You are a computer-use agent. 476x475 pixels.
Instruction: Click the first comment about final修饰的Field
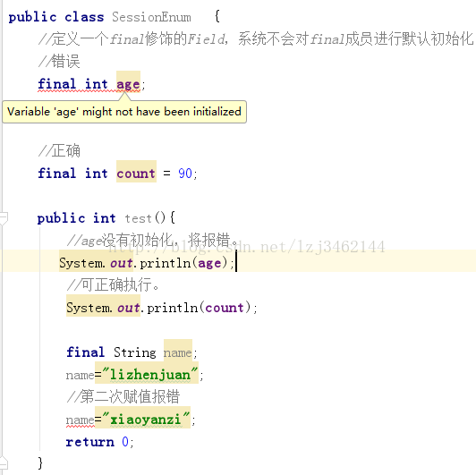click(256, 39)
